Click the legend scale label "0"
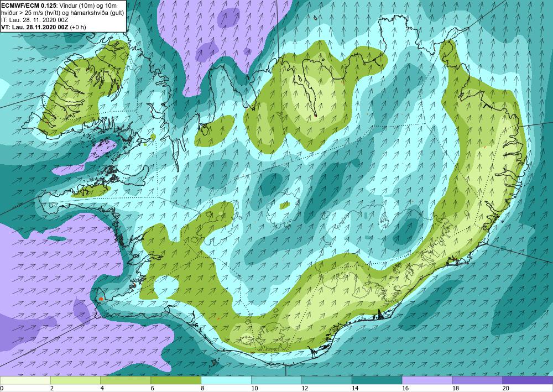The image size is (553, 392). click(2, 388)
